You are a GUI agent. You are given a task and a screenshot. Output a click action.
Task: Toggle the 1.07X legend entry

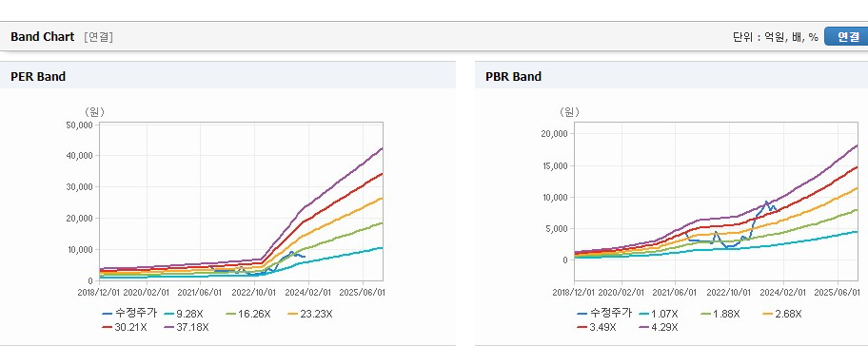pyautogui.click(x=659, y=314)
